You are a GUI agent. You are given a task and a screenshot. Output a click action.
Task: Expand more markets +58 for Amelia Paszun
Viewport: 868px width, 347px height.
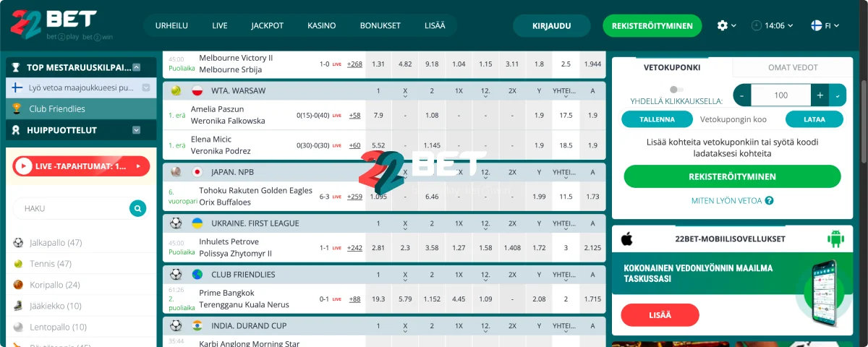tap(354, 115)
